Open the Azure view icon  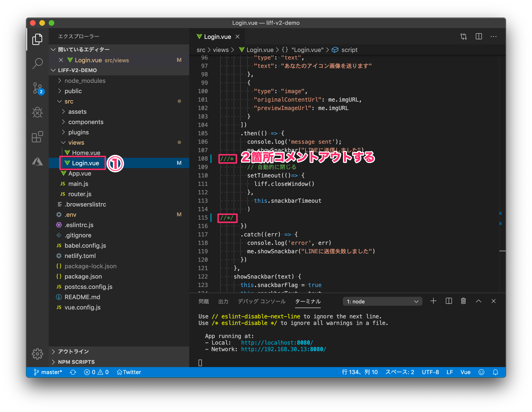(x=37, y=161)
